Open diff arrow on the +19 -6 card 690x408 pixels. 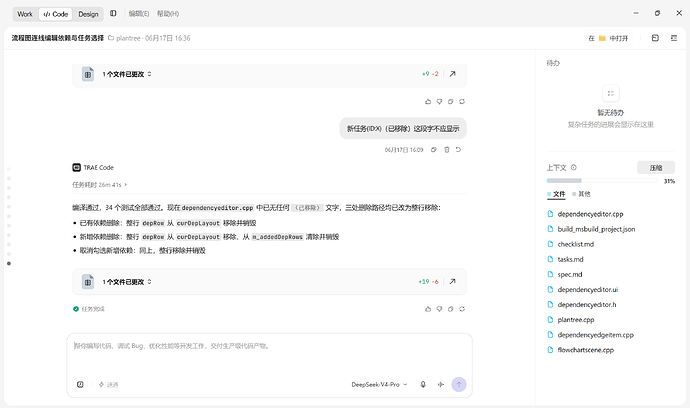tap(452, 282)
